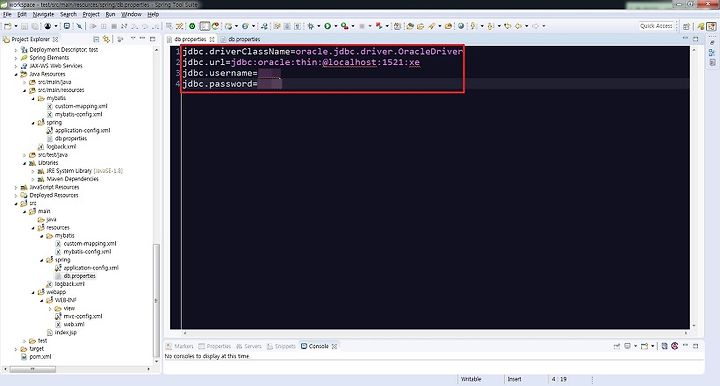Close the Project Explorer view tab
720x386 pixels.
56,39
